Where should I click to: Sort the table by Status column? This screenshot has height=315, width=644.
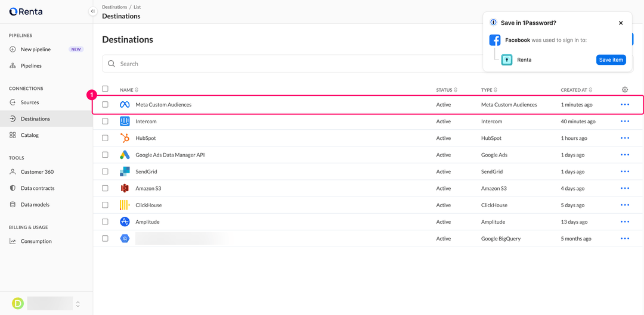point(447,90)
